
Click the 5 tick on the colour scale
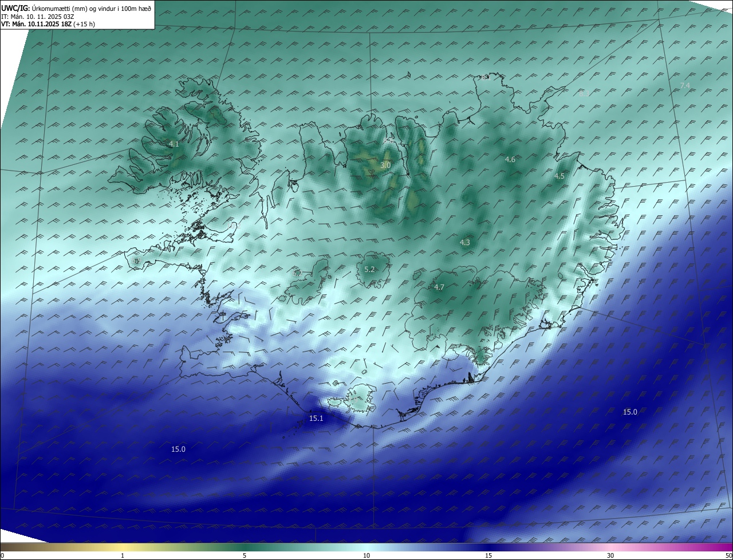point(245,555)
